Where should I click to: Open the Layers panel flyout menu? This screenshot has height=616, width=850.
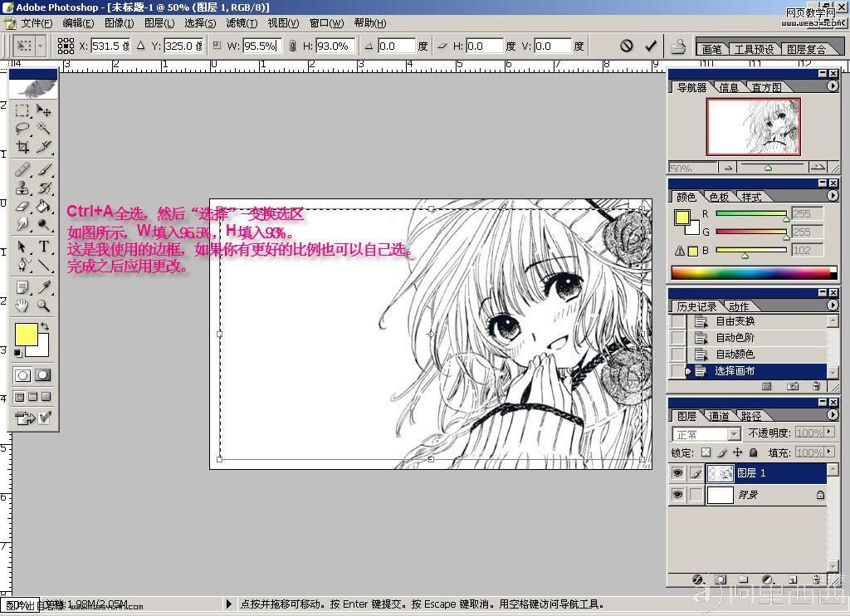click(833, 415)
